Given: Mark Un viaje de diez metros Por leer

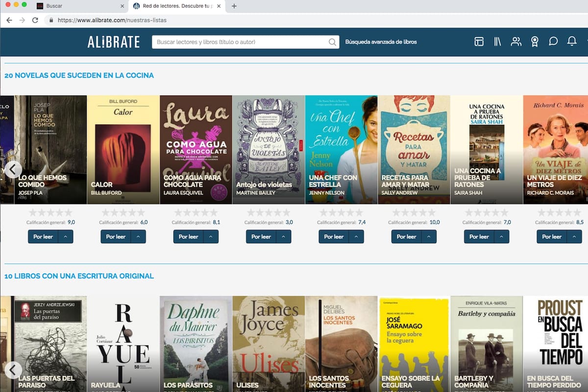Looking at the screenshot, I should point(552,237).
